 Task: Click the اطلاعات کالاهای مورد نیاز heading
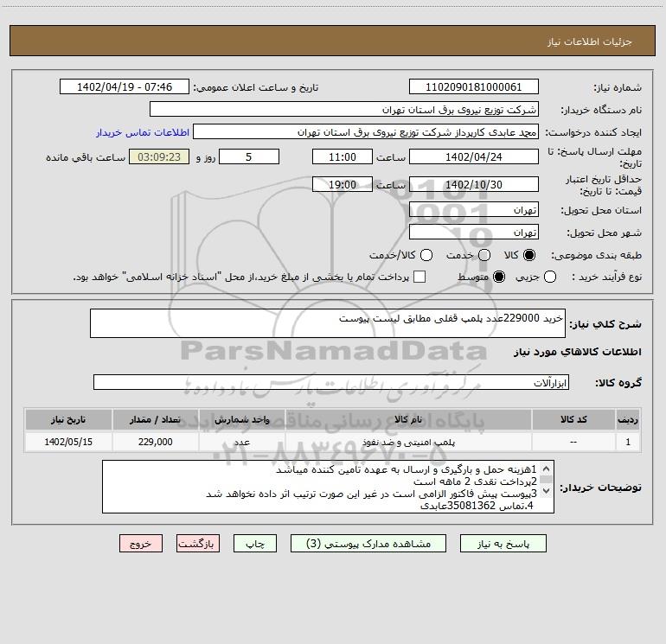coord(577,352)
